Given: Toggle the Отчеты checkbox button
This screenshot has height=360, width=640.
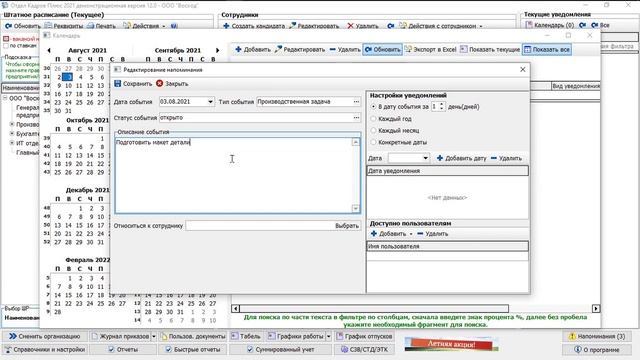Looking at the screenshot, I should [x=123, y=350].
